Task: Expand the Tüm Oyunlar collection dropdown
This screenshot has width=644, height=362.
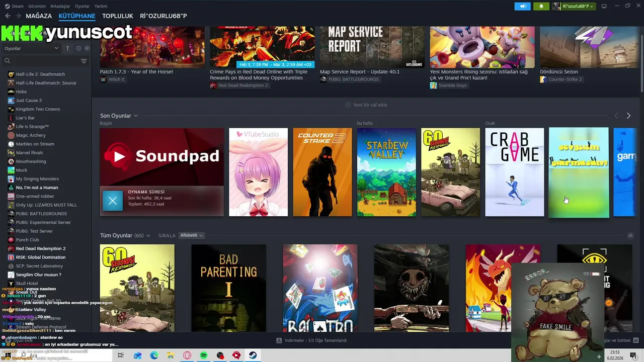Action: pos(148,235)
